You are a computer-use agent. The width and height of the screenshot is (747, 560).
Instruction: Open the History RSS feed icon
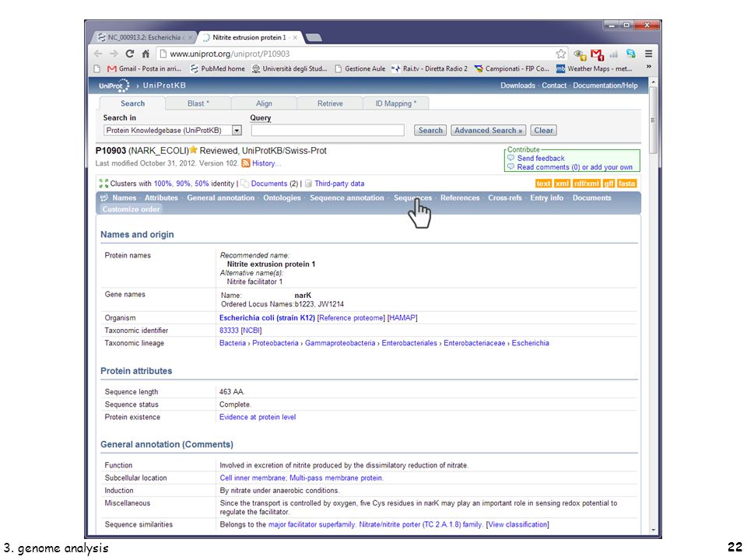(245, 163)
